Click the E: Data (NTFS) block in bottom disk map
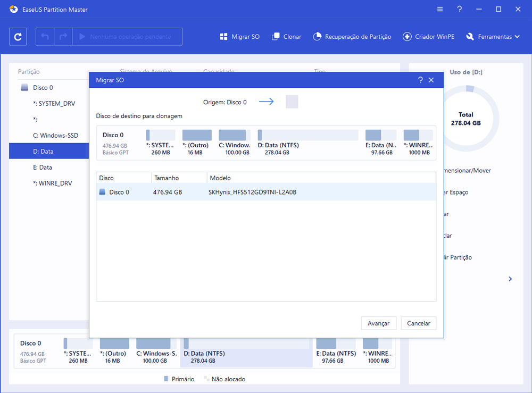 [x=336, y=351]
